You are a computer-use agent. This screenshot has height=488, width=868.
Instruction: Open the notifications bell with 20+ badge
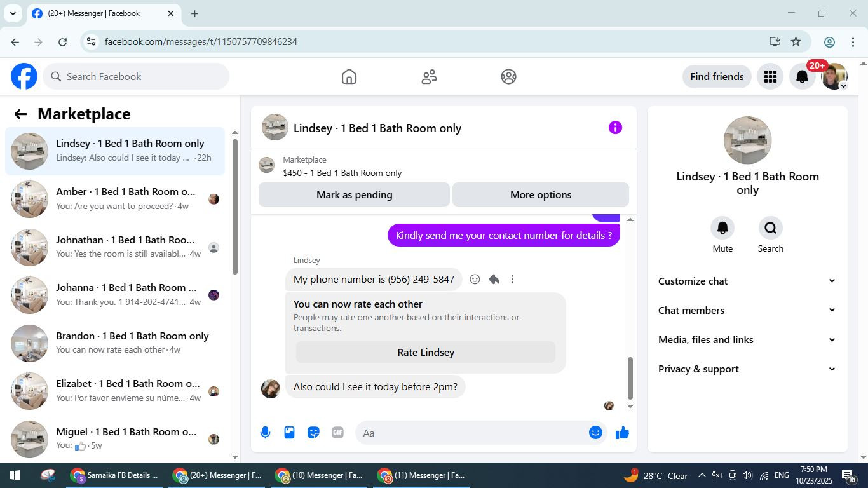tap(803, 77)
